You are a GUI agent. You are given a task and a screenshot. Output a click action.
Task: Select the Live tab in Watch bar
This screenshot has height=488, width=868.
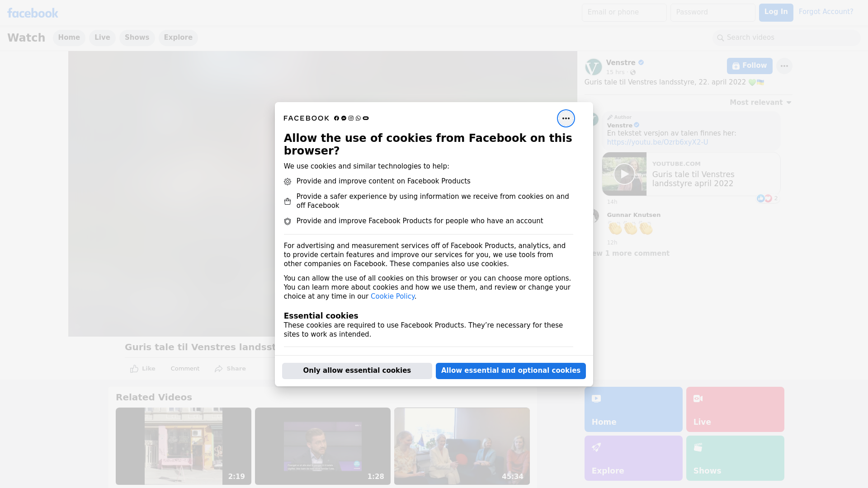pyautogui.click(x=102, y=38)
